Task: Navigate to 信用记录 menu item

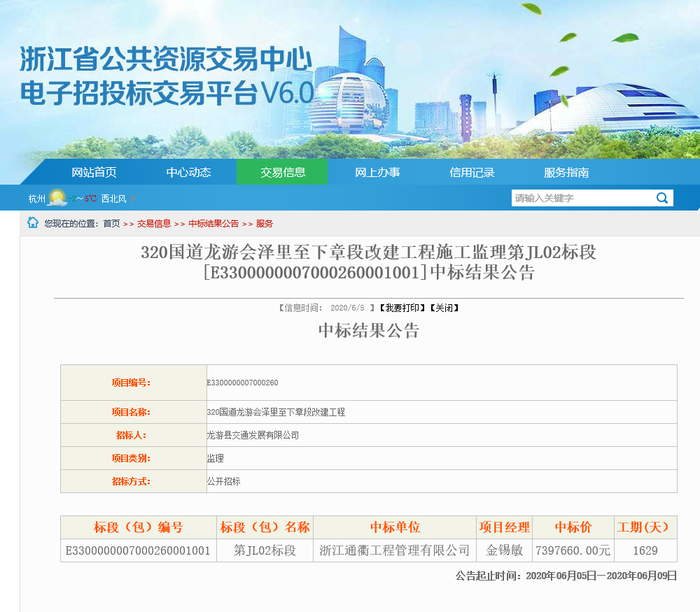Action: [472, 172]
